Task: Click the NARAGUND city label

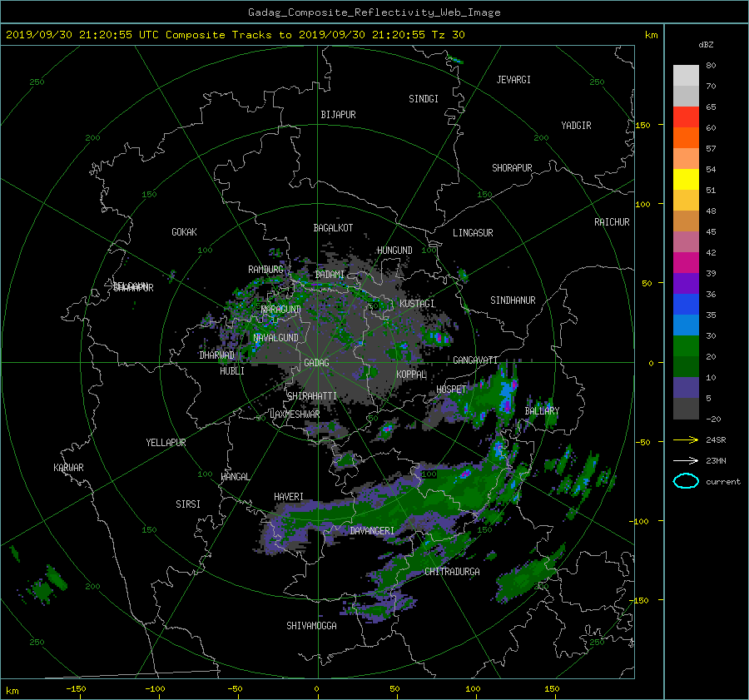Action: click(x=281, y=310)
